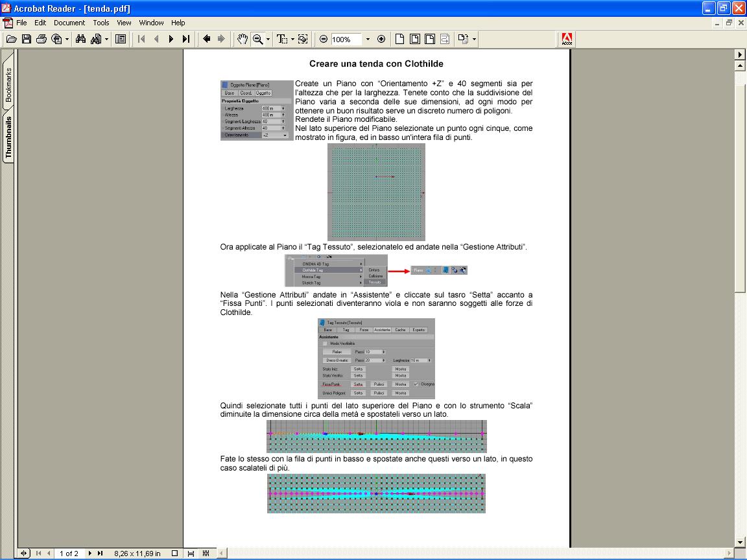This screenshot has width=747, height=560.
Task: Switch to the Thumbnails side tab
Action: [x=8, y=137]
